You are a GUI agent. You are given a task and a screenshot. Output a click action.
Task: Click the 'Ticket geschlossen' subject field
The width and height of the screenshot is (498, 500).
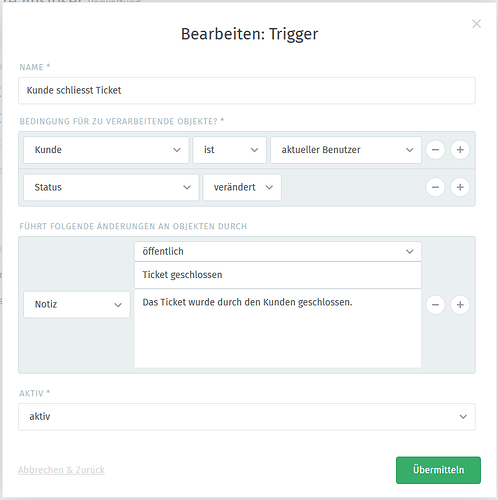(278, 275)
